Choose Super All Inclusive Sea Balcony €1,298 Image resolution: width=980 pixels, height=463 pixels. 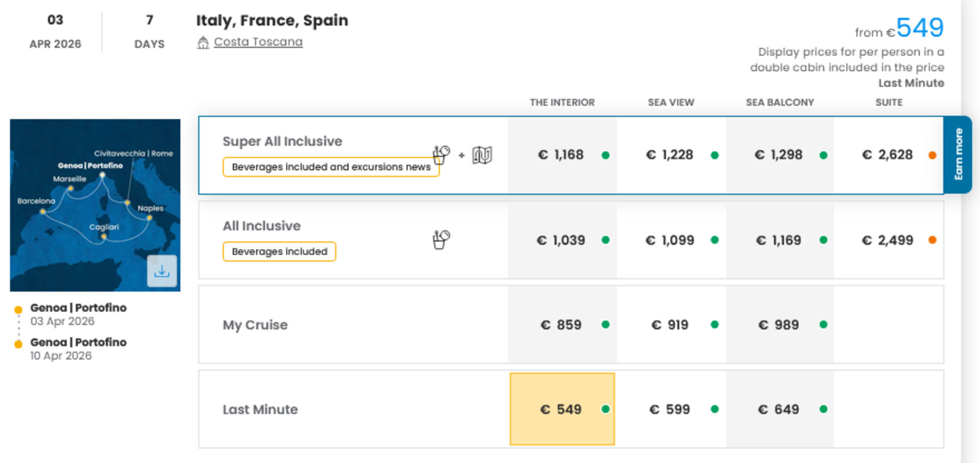coord(778,155)
